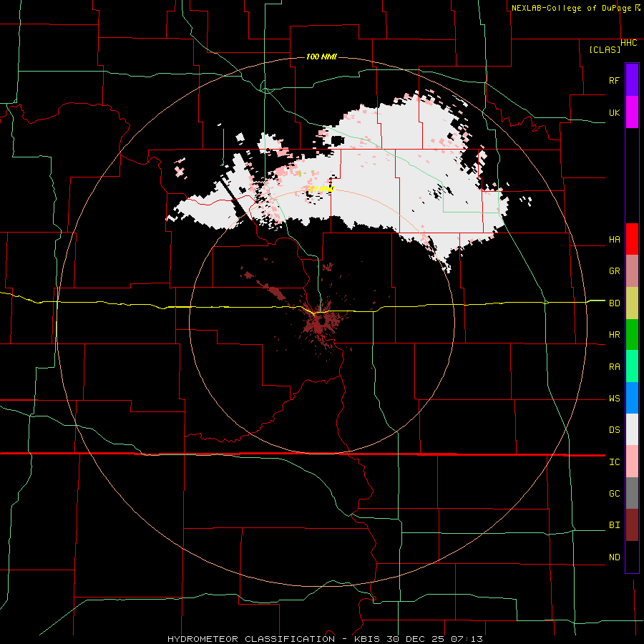Click the BD yellow legend swatch
This screenshot has width=644, height=644.
tap(632, 303)
